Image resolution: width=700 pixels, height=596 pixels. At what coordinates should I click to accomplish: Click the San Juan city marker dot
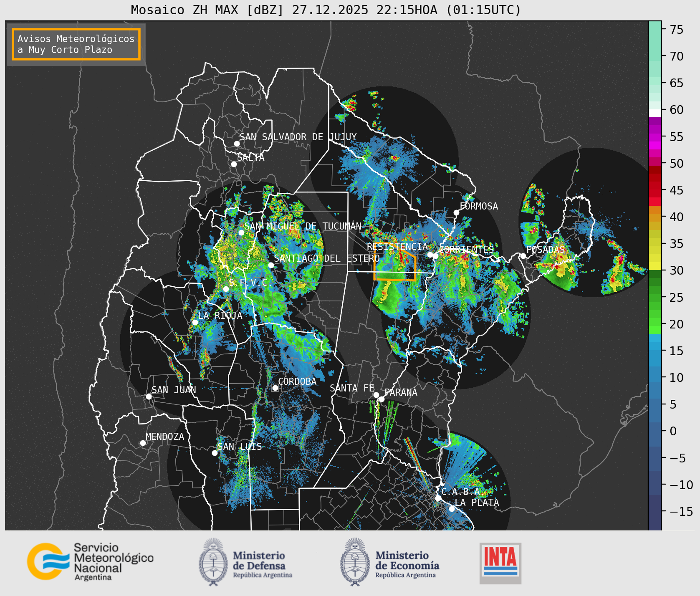pos(149,396)
